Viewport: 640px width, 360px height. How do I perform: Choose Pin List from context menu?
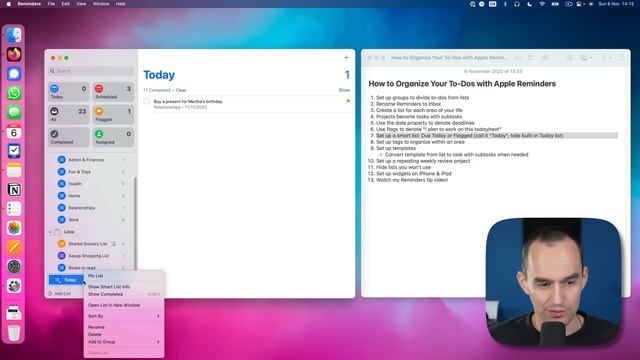point(124,276)
